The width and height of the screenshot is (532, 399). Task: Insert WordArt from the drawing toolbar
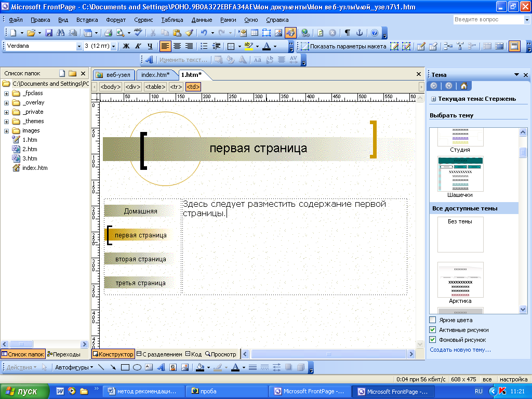tap(161, 367)
